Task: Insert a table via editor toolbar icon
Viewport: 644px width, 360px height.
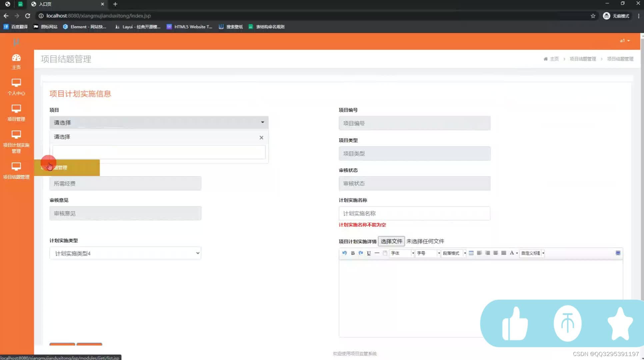Action: pos(471,253)
